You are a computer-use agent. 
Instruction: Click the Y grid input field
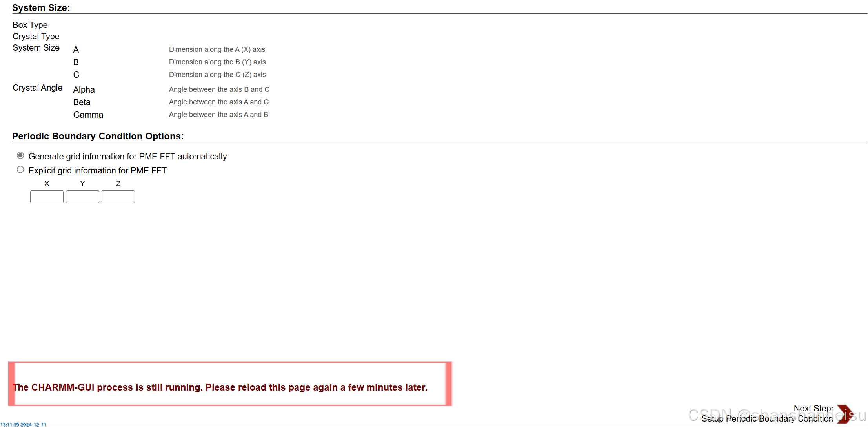[x=82, y=197]
